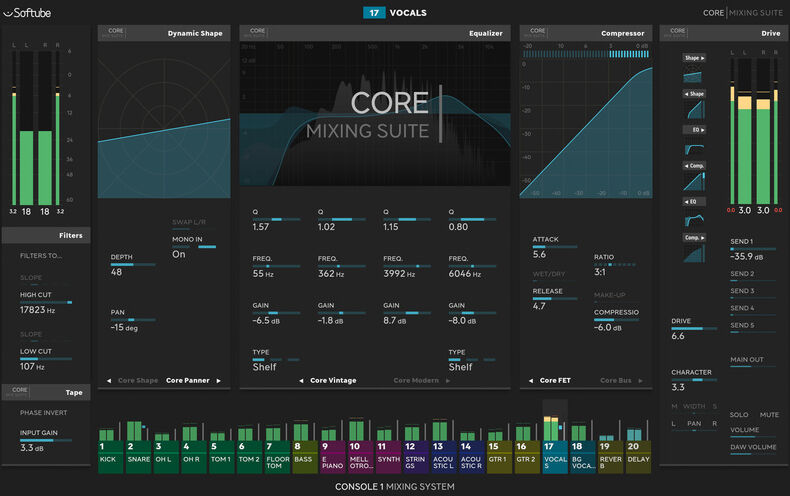Image resolution: width=790 pixels, height=496 pixels.
Task: Click the VOCALS channel title
Action: [x=408, y=13]
